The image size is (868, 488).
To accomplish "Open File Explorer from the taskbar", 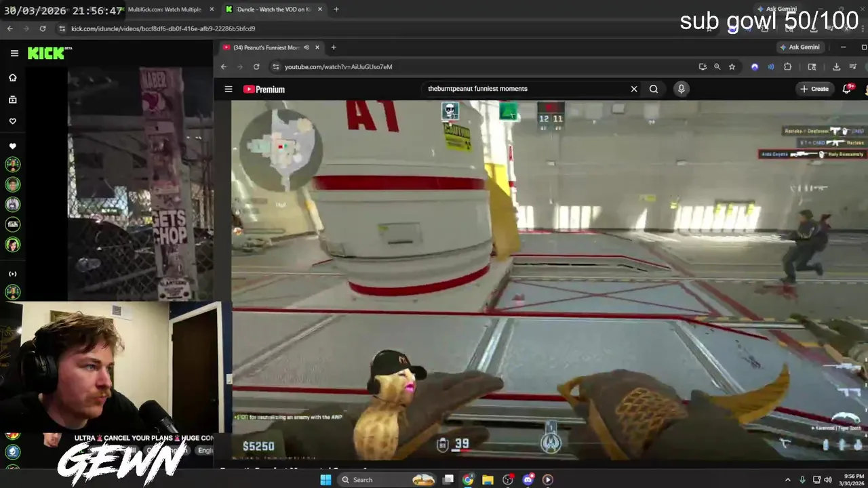I will tap(488, 480).
